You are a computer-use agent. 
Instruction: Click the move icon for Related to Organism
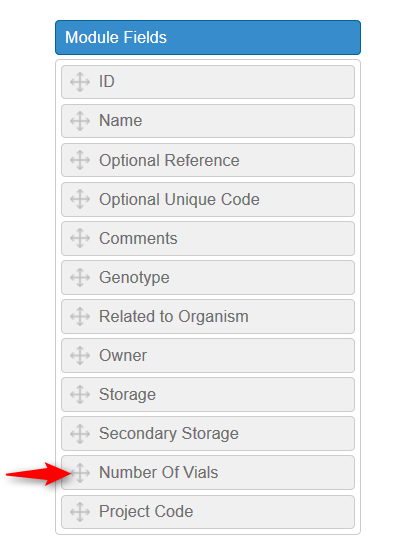pos(80,316)
